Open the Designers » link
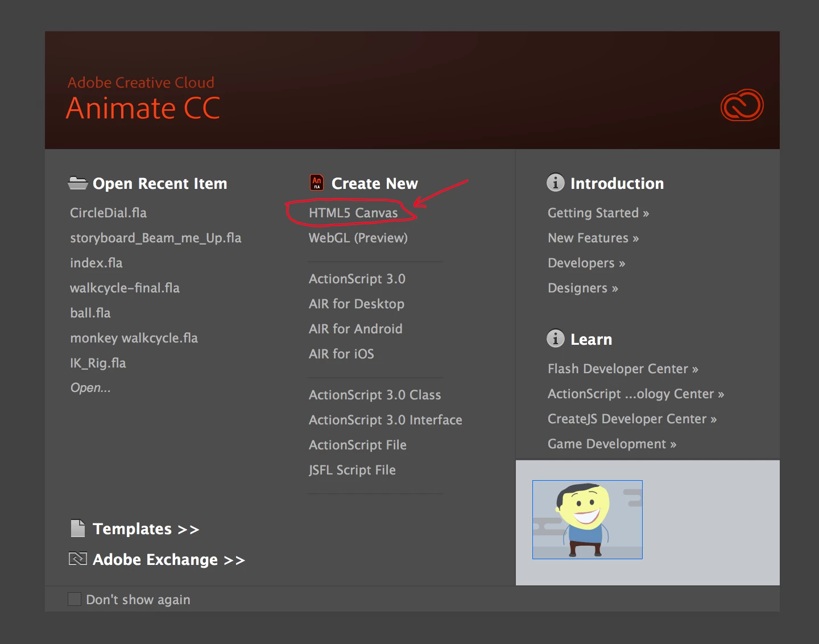The height and width of the screenshot is (644, 819). (583, 288)
